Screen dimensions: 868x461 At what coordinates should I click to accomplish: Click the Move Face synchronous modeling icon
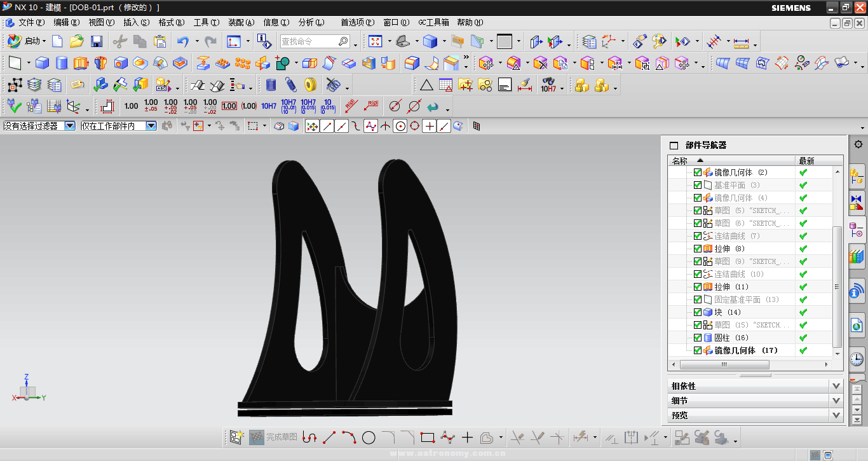click(x=486, y=63)
